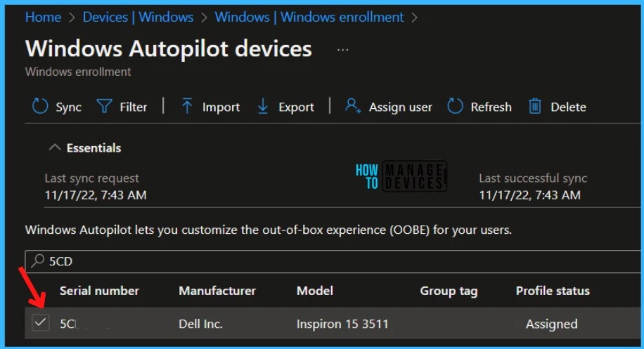This screenshot has height=349, width=644.
Task: Click the Assign user label
Action: (x=401, y=107)
